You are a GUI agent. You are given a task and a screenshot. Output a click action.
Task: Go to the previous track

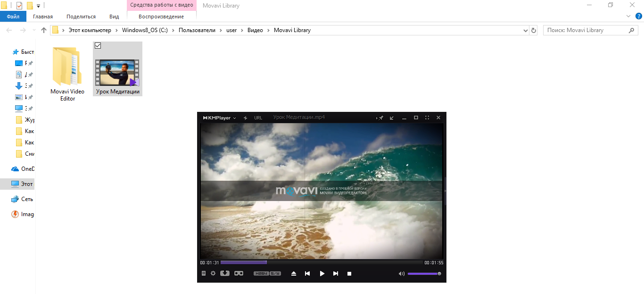point(307,274)
